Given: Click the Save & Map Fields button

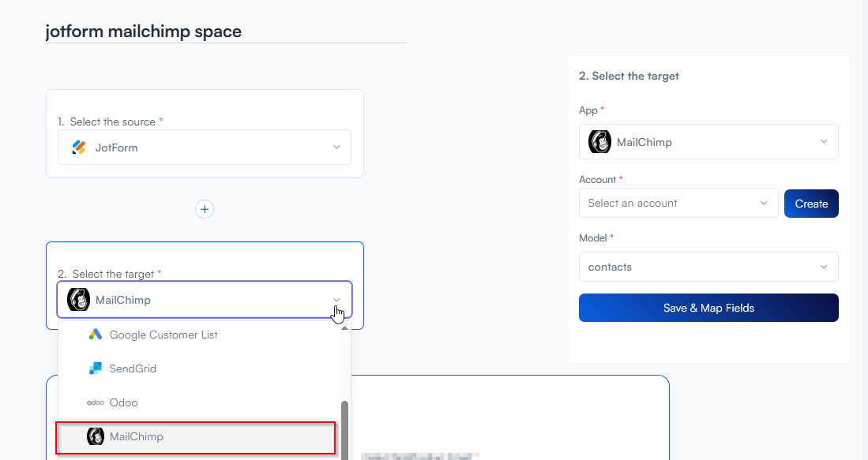Looking at the screenshot, I should pos(708,308).
